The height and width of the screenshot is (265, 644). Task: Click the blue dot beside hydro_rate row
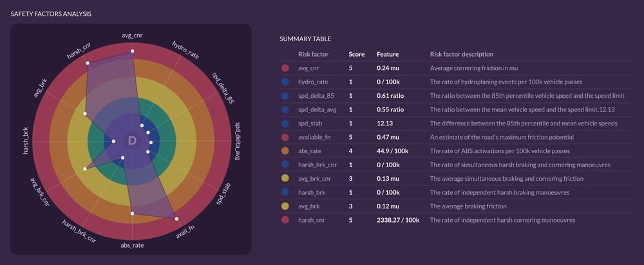285,82
